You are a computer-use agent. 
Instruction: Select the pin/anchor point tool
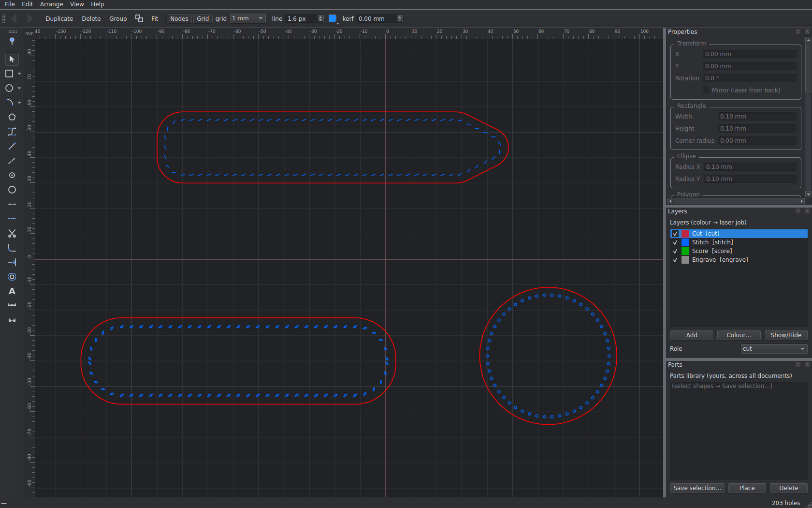12,41
